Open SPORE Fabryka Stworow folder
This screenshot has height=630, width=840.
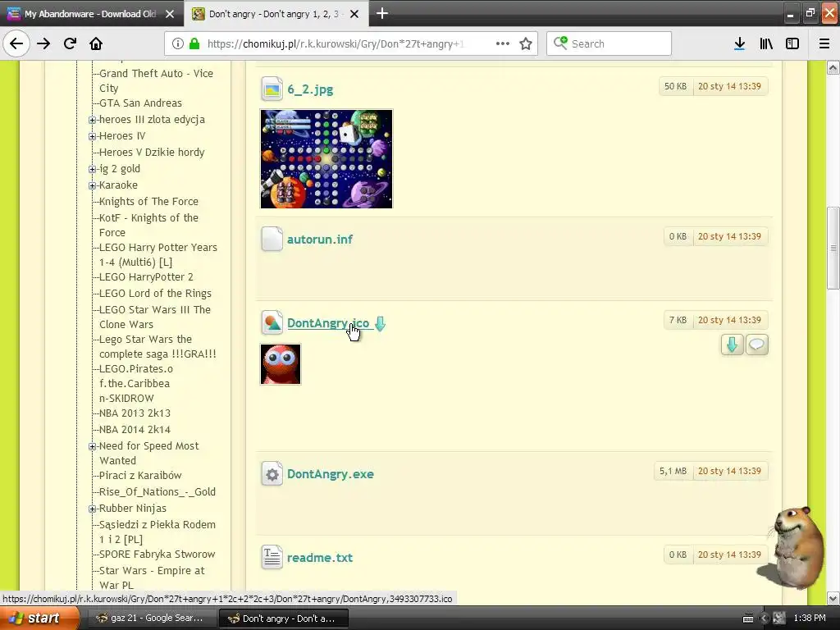[157, 555]
